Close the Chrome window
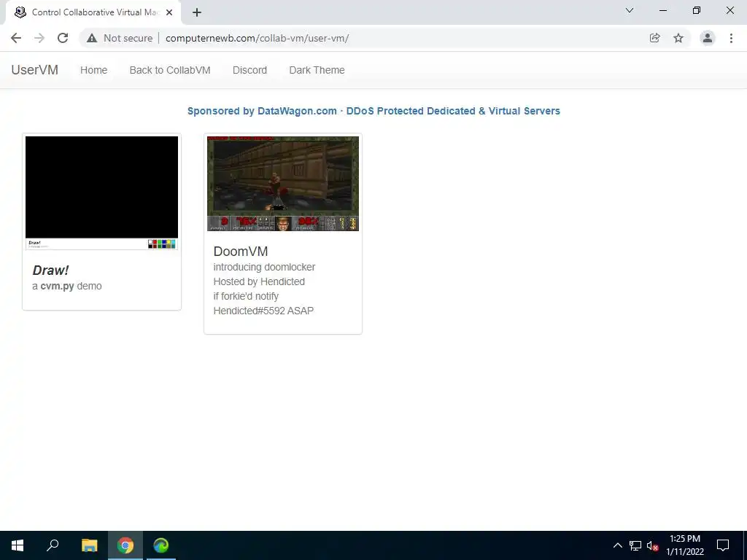747x560 pixels. 729,10
